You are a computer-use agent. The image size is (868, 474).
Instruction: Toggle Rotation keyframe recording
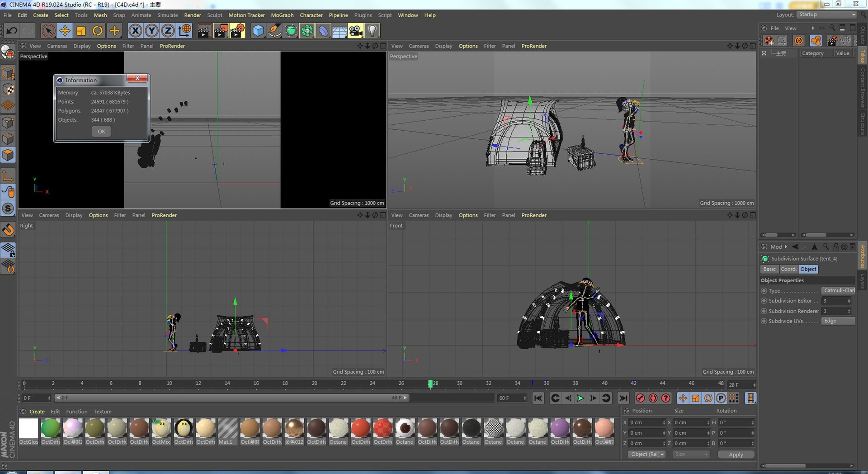[x=708, y=398]
